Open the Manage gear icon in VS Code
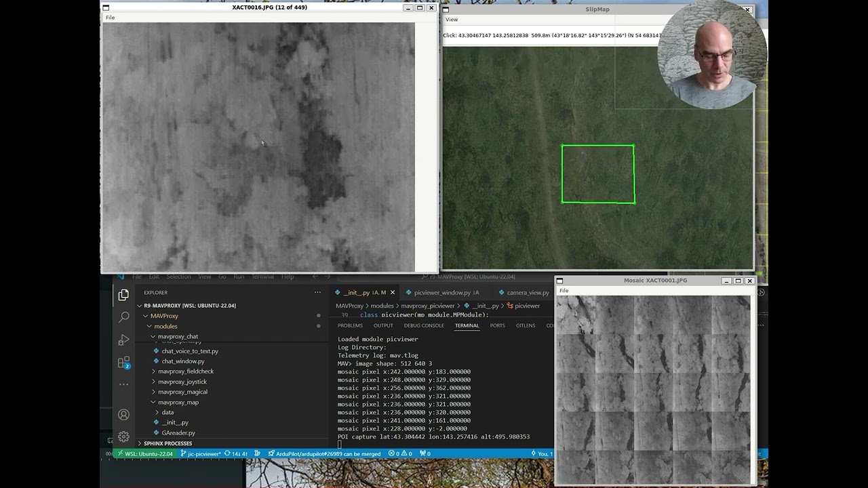The height and width of the screenshot is (488, 868). pos(123,436)
